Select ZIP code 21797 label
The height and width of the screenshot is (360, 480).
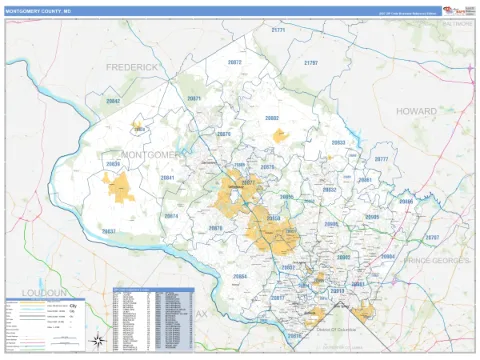tap(311, 63)
